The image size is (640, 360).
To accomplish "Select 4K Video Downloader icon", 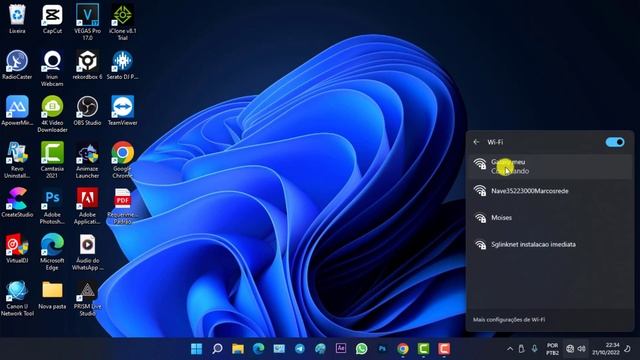I will point(52,114).
